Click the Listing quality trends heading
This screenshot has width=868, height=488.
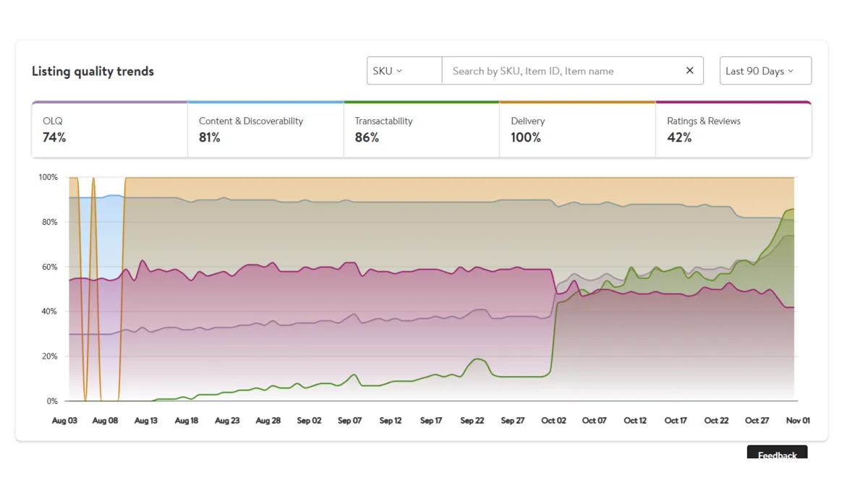pos(93,72)
